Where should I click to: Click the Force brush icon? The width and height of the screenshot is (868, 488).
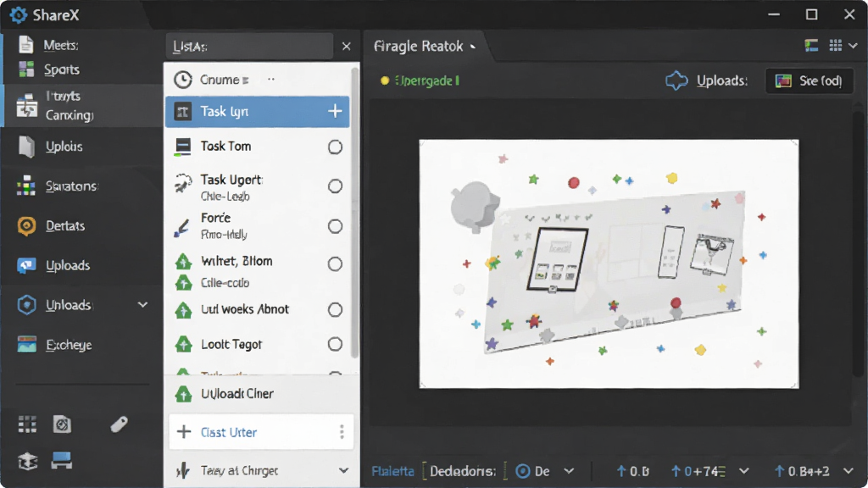coord(182,227)
